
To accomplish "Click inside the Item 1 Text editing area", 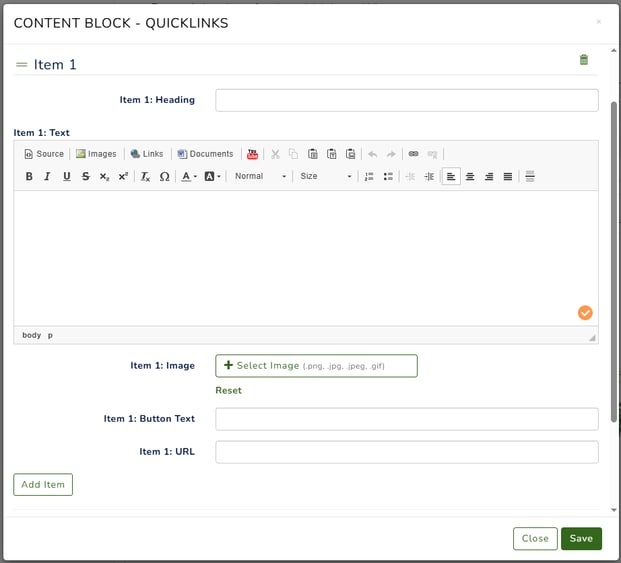I will tap(306, 258).
